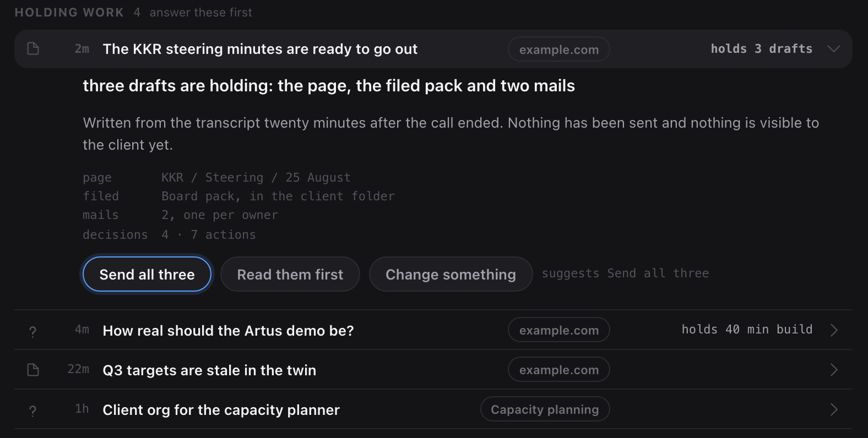868x438 pixels.
Task: Open example.com tag on KKR row
Action: tap(559, 50)
